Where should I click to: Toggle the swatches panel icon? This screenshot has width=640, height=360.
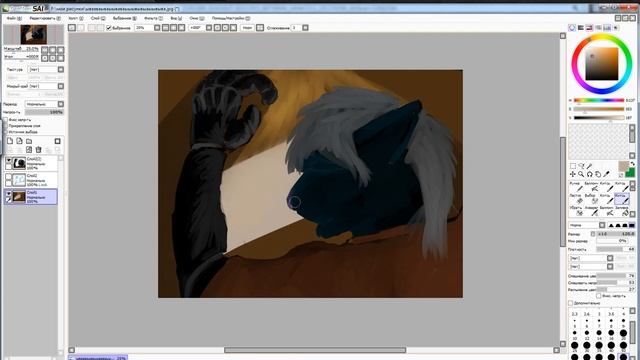[x=607, y=28]
